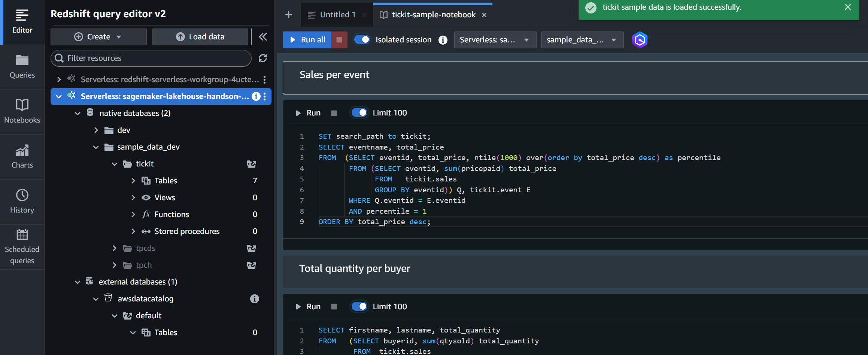Open options menu for sagemaker-lakehouse-handson workgroup
This screenshot has width=868, height=355.
coord(264,96)
